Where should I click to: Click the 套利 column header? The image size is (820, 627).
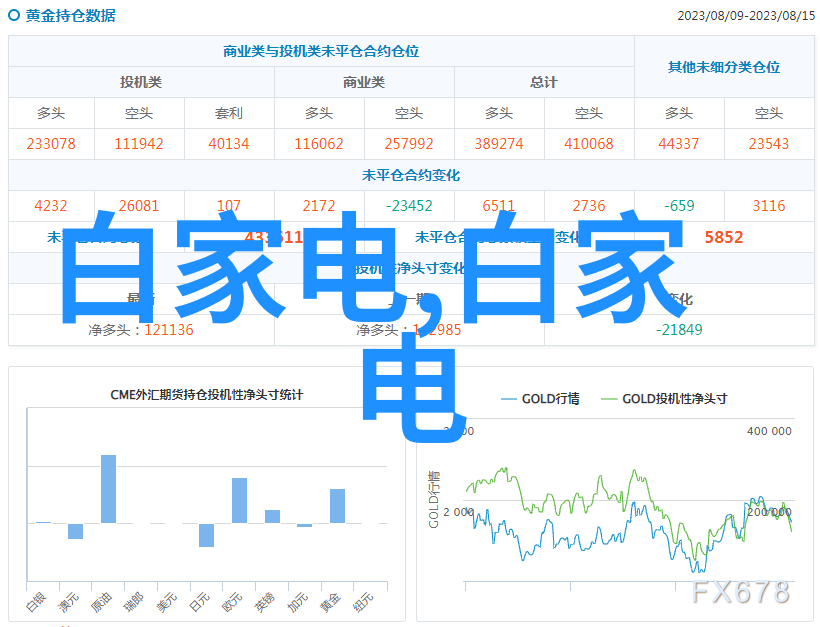click(229, 113)
